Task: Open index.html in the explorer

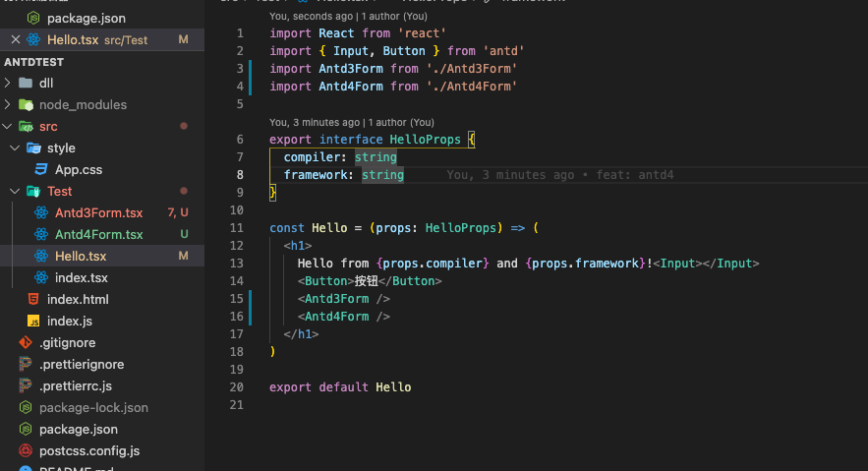Action: pos(78,299)
